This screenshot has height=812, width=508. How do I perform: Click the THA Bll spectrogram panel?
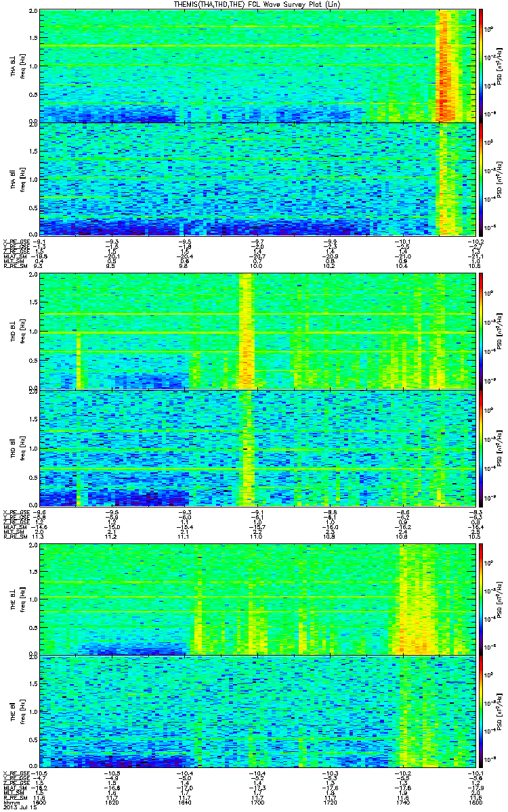tap(257, 179)
